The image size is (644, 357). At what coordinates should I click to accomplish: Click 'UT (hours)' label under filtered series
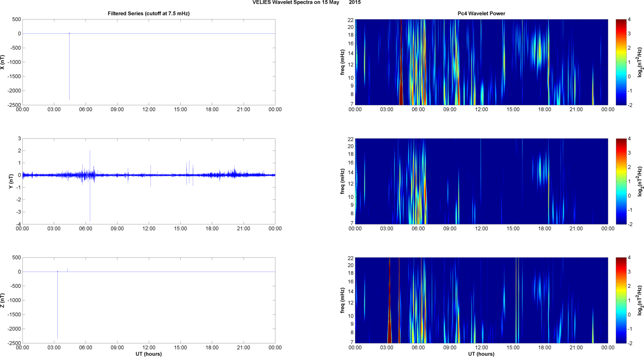[148, 354]
